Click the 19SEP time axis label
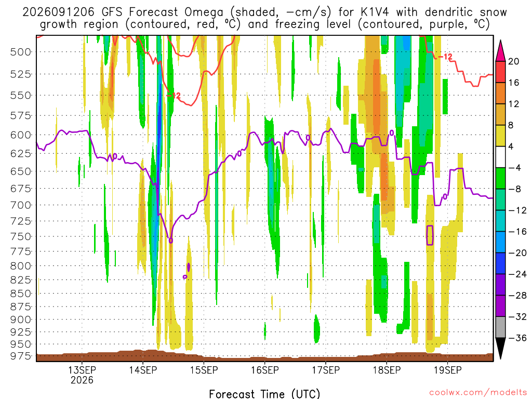Screen dimensions: 532x399 point(447,370)
